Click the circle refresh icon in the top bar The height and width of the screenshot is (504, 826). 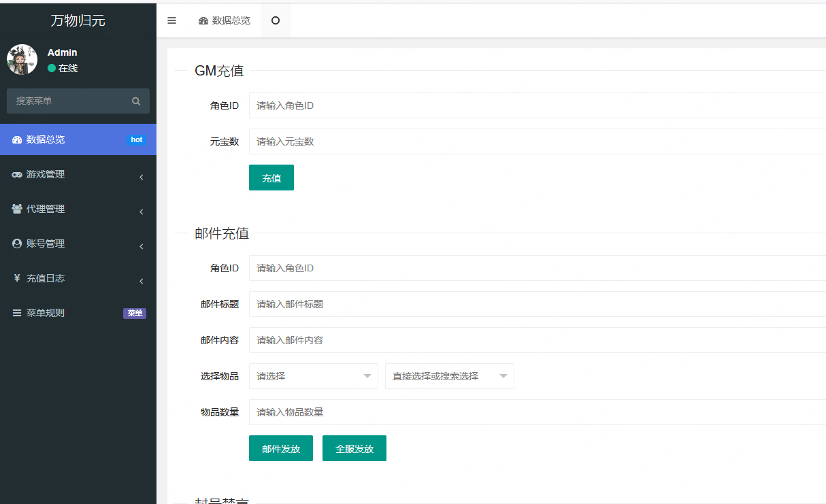(x=276, y=20)
